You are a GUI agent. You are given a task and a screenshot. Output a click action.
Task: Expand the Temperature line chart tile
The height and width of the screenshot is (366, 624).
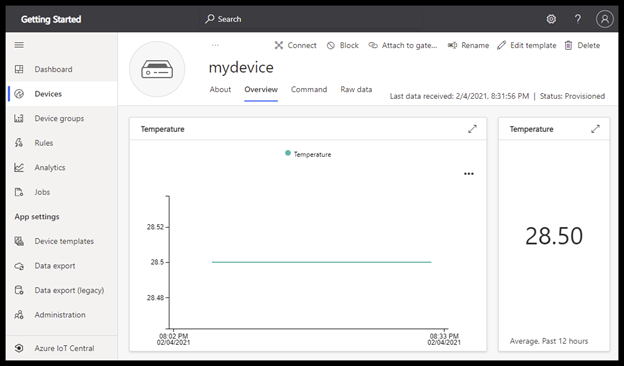point(472,129)
